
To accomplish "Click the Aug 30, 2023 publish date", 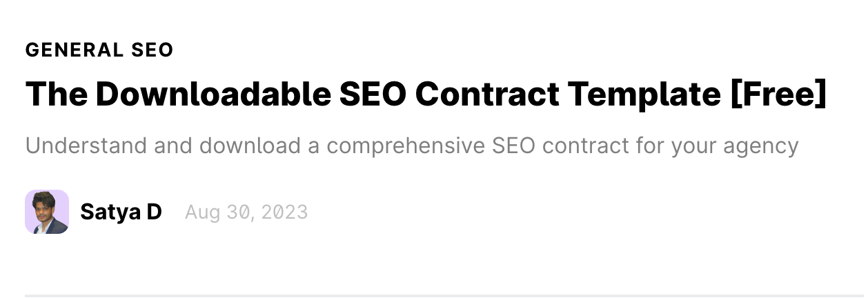I will 246,212.
